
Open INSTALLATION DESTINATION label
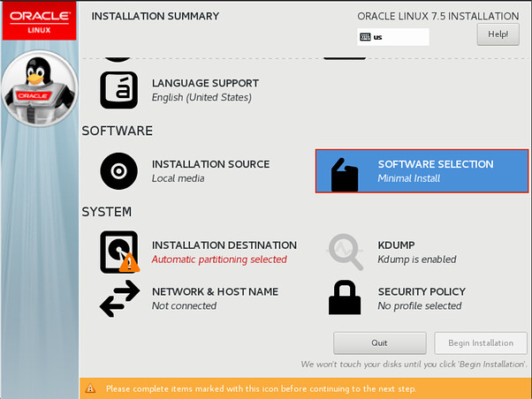pyautogui.click(x=224, y=245)
